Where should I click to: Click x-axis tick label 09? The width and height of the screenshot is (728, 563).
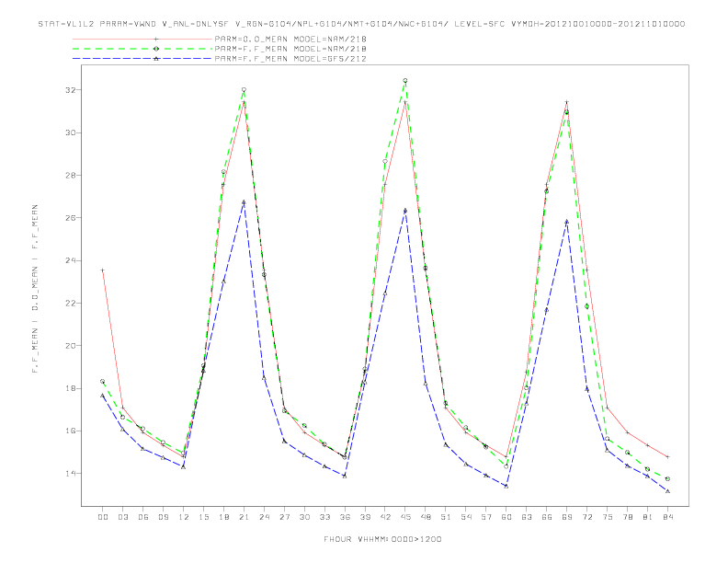pos(163,517)
